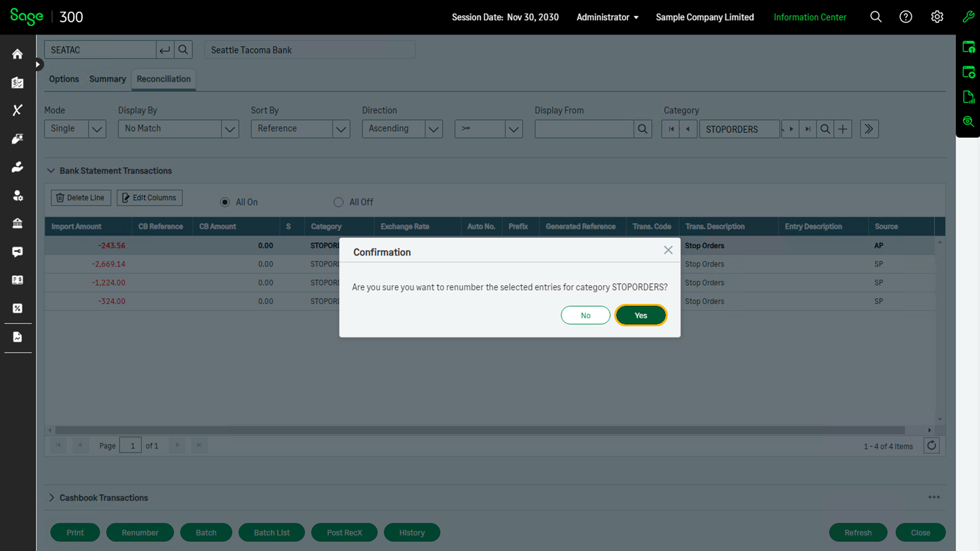Open the help question mark icon
Screen dimensions: 980x551
(x=905, y=17)
